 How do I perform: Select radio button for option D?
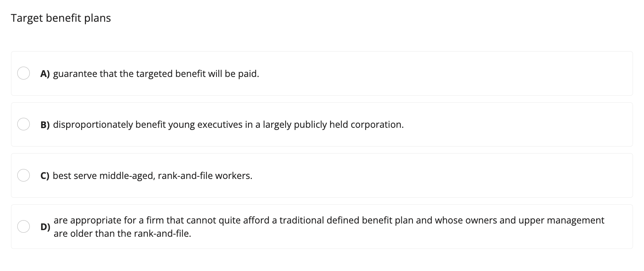tap(24, 227)
